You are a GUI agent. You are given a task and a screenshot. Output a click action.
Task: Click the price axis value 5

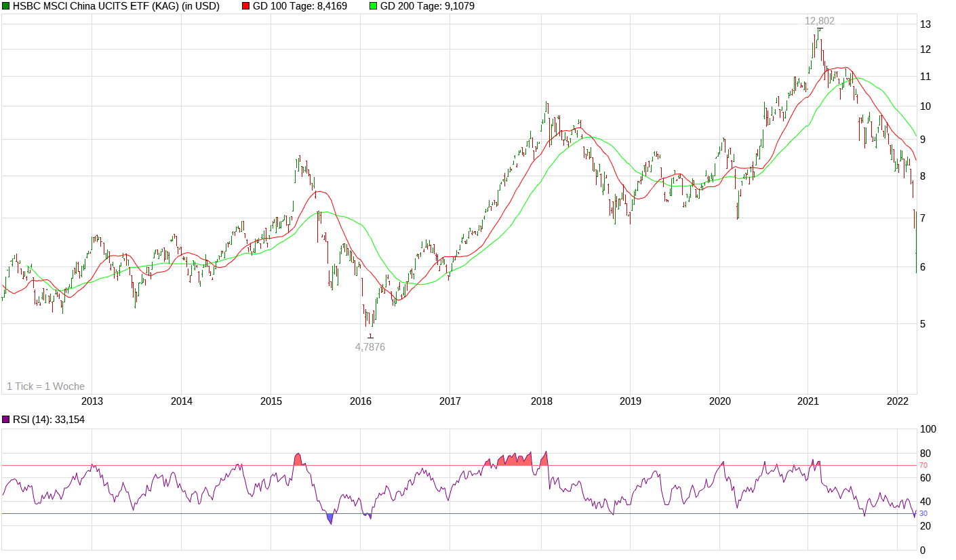point(922,324)
